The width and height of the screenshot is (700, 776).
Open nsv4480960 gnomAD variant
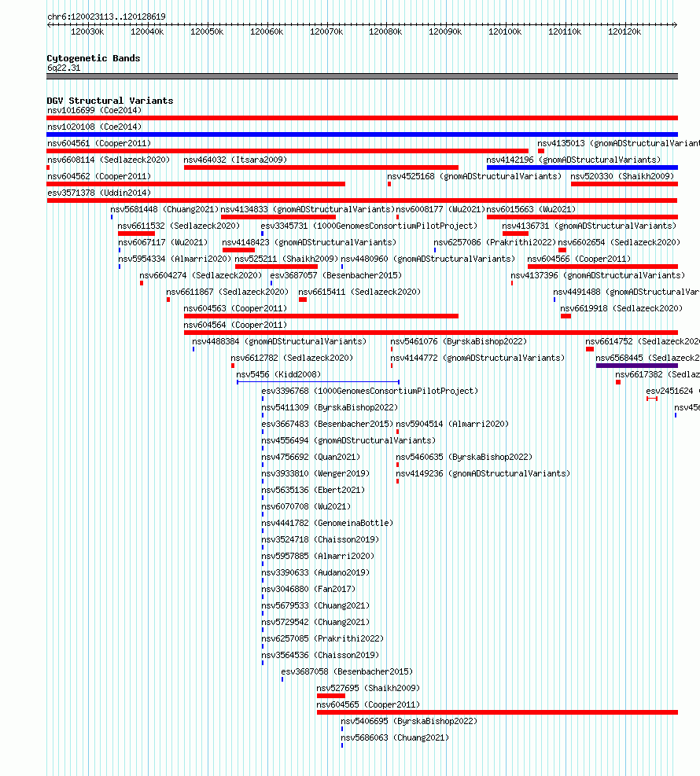point(428,259)
